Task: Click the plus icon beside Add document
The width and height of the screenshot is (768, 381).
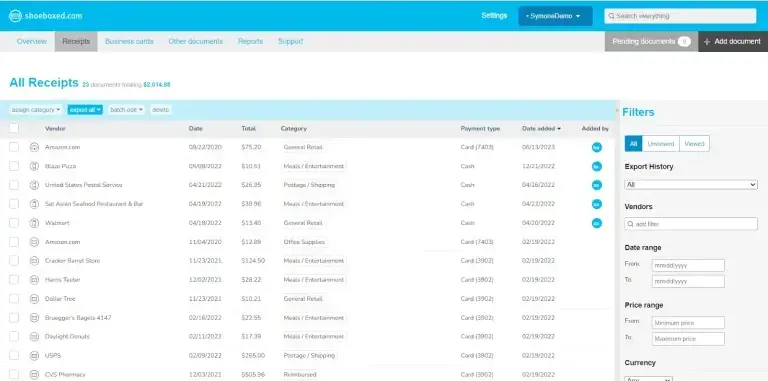Action: [x=707, y=42]
